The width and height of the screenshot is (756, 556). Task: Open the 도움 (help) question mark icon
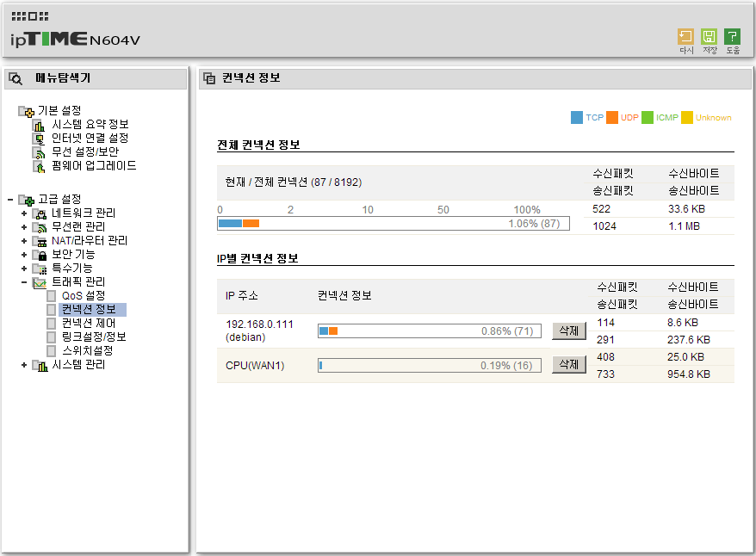732,37
